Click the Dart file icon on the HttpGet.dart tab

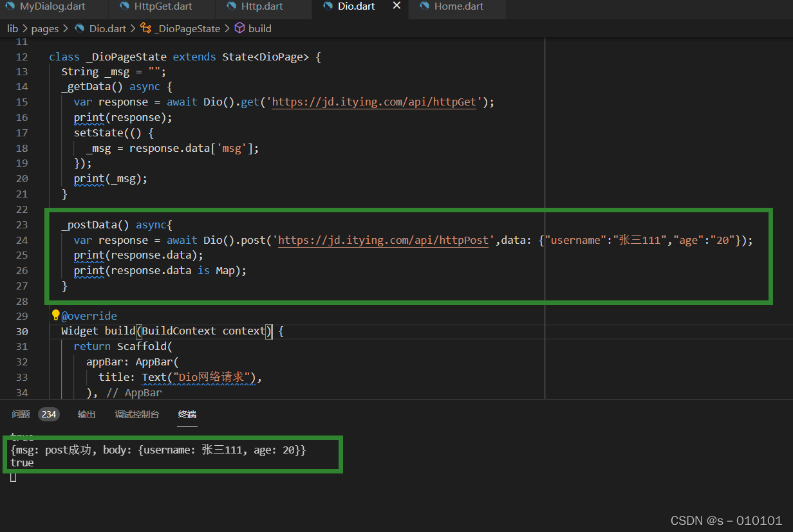(x=125, y=6)
